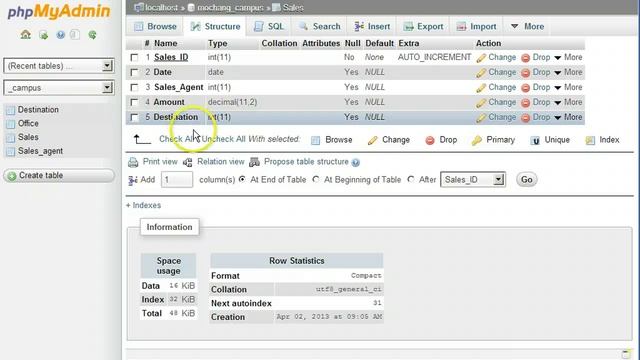Click the number of columns input field
Image resolution: width=640 pixels, height=360 pixels.
[177, 180]
